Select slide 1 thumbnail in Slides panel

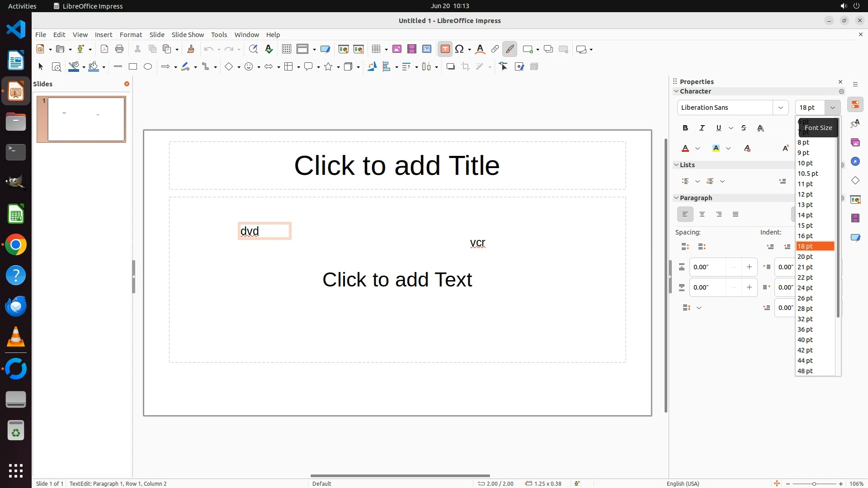(x=86, y=119)
